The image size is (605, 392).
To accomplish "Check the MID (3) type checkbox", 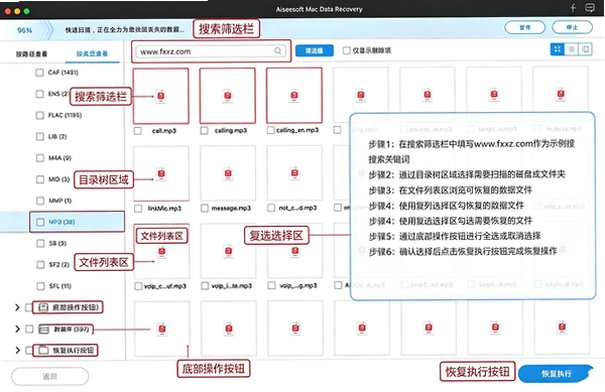I will coord(39,179).
